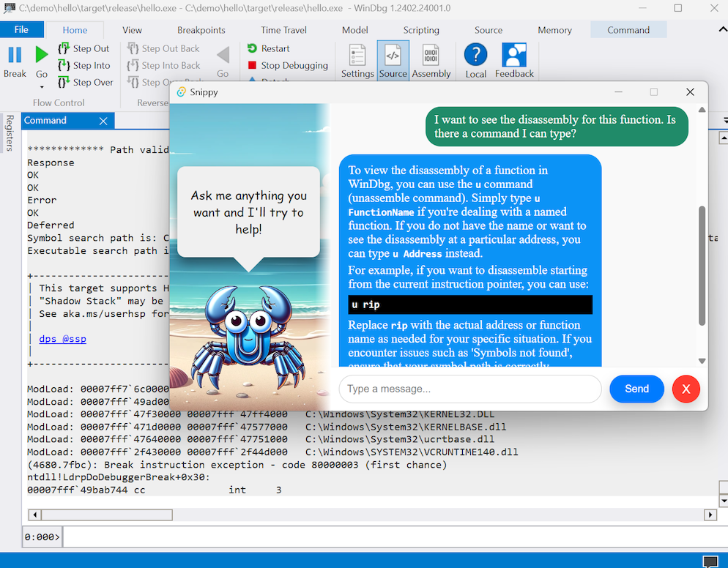Image resolution: width=728 pixels, height=568 pixels.
Task: Click Stop Debugging
Action: [288, 65]
